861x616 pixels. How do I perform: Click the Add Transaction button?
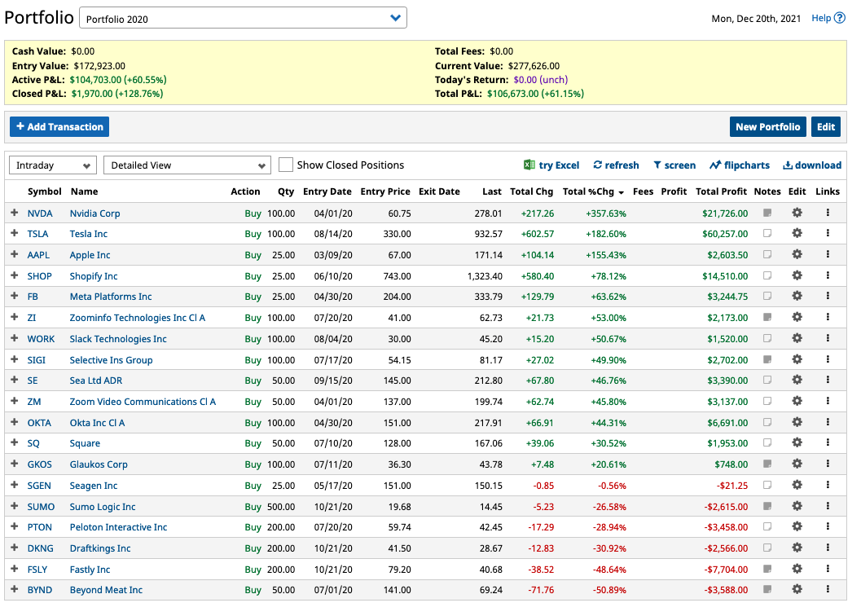pos(59,126)
